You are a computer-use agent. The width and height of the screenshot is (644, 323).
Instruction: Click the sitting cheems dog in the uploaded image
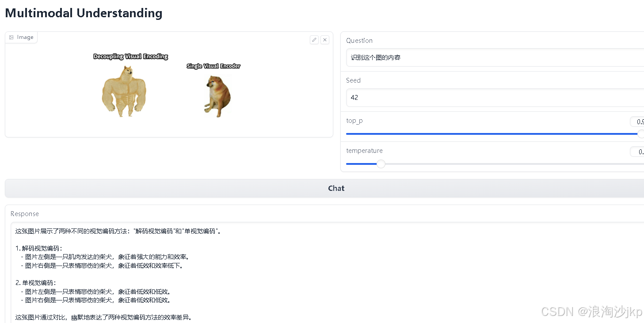click(217, 95)
